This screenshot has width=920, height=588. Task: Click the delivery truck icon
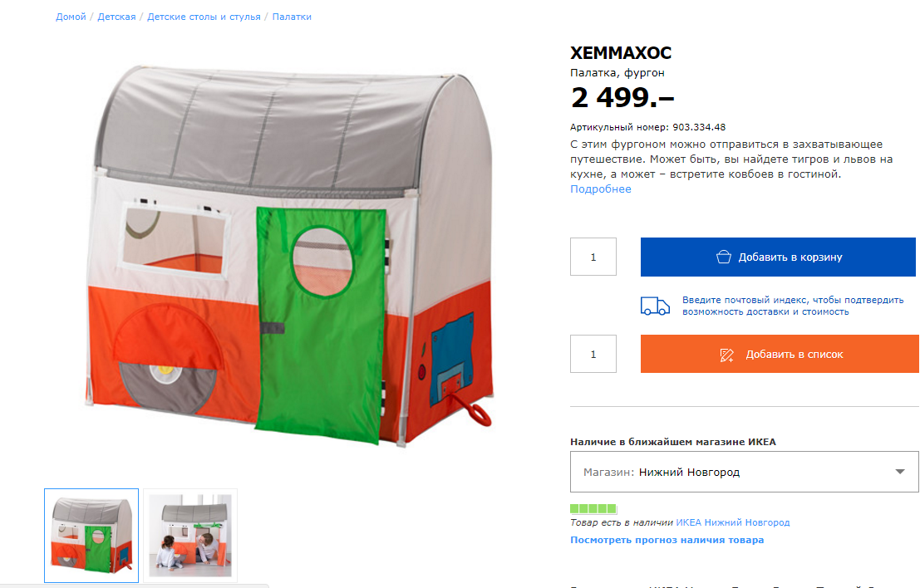[x=655, y=306]
